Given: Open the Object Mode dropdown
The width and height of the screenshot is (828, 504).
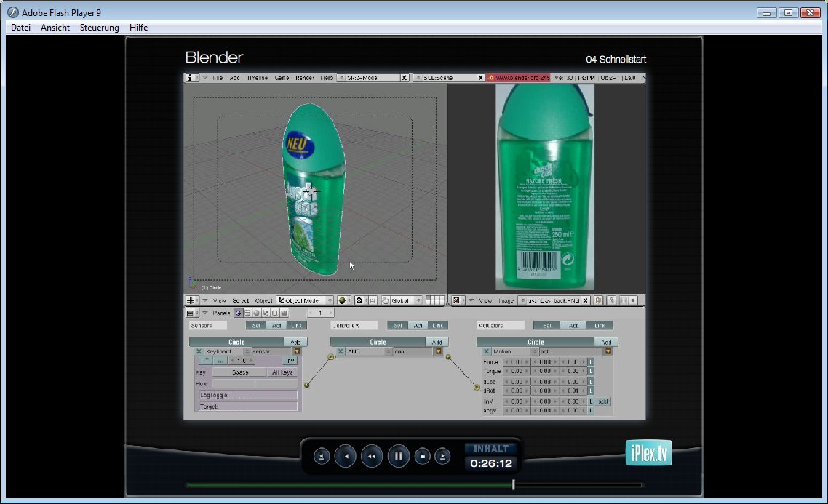Looking at the screenshot, I should [x=305, y=300].
